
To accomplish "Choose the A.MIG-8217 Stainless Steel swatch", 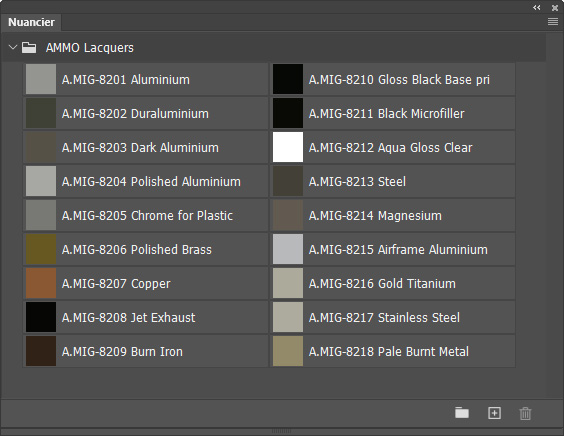I will click(288, 317).
